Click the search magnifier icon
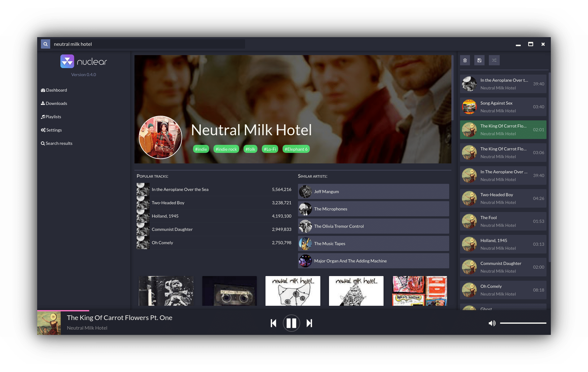This screenshot has width=588, height=372. coord(46,44)
